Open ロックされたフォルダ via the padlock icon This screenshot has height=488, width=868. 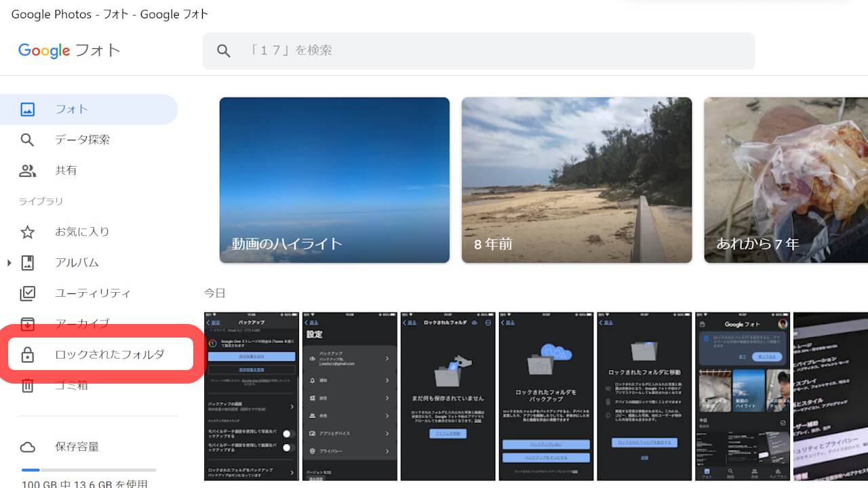[27, 354]
